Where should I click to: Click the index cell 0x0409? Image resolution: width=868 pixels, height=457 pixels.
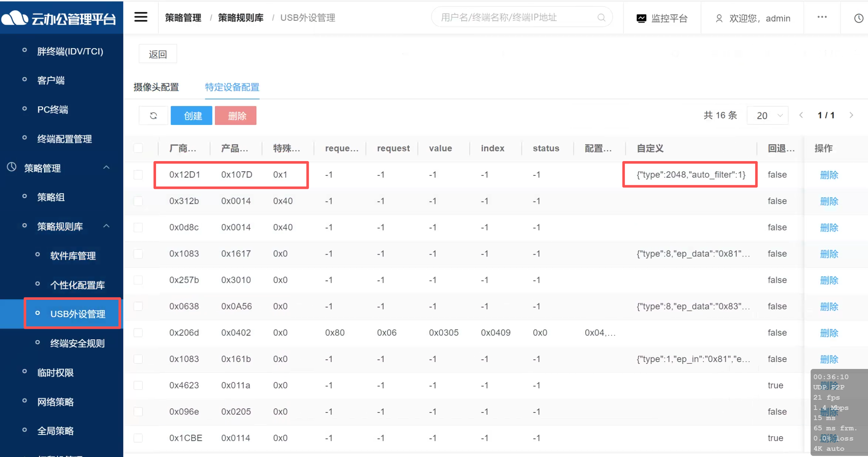point(496,332)
